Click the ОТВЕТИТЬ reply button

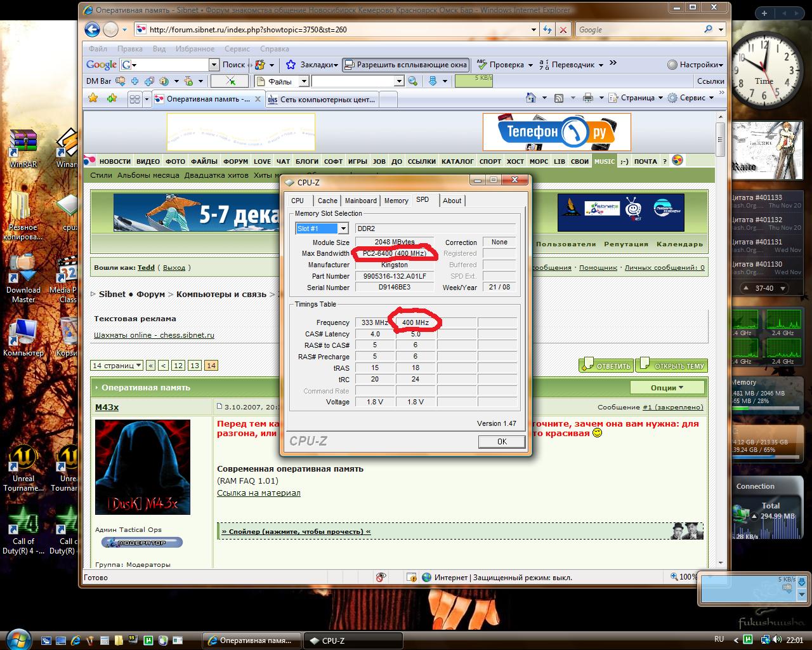point(606,366)
